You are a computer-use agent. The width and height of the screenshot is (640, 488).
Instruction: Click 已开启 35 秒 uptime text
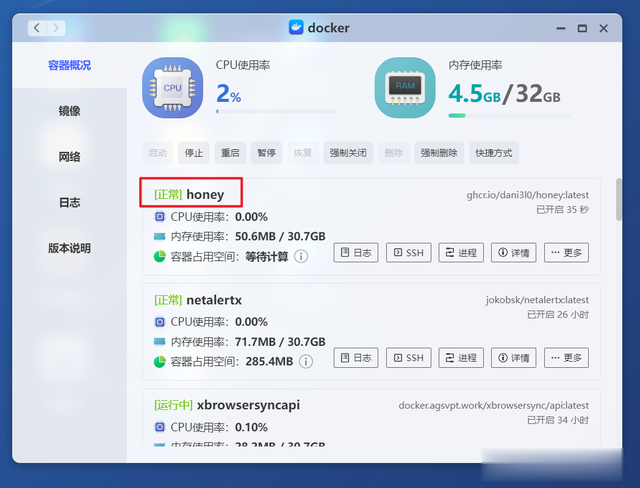click(562, 210)
